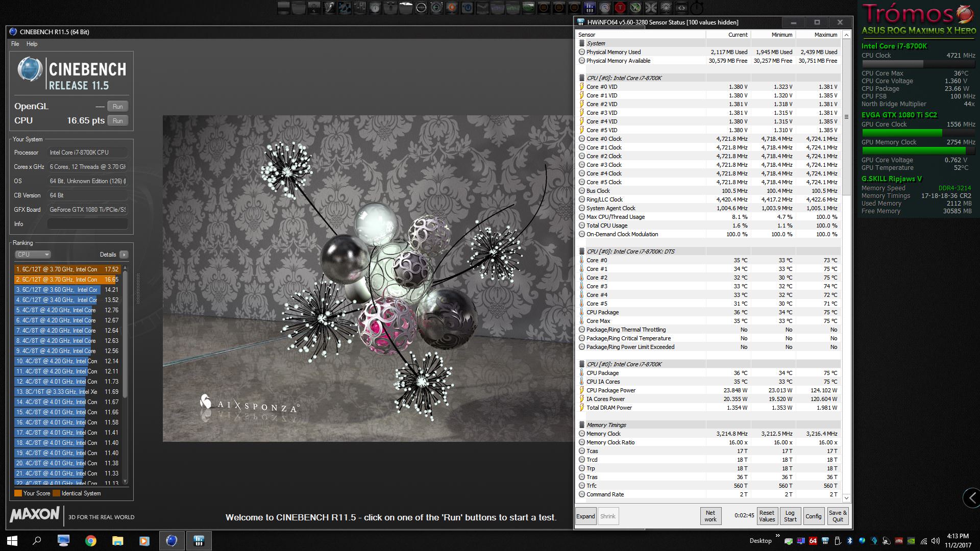980x551 pixels.
Task: Click the Sensor column header
Action: pos(641,35)
